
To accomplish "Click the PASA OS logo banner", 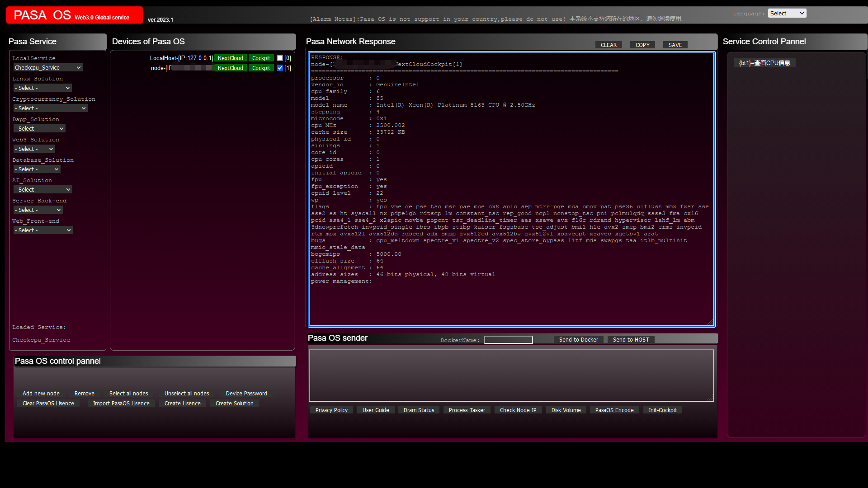I will pos(75,15).
